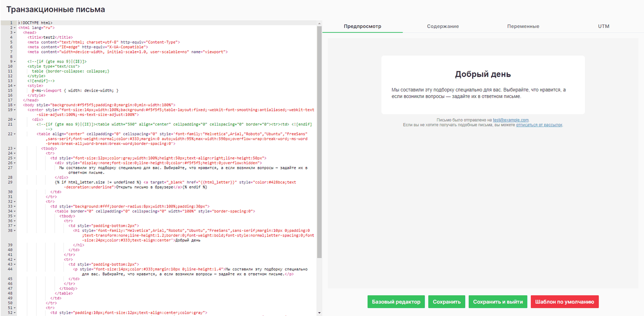
Task: Click the <p style> paragraph code at line 44
Action: pyautogui.click(x=190, y=271)
